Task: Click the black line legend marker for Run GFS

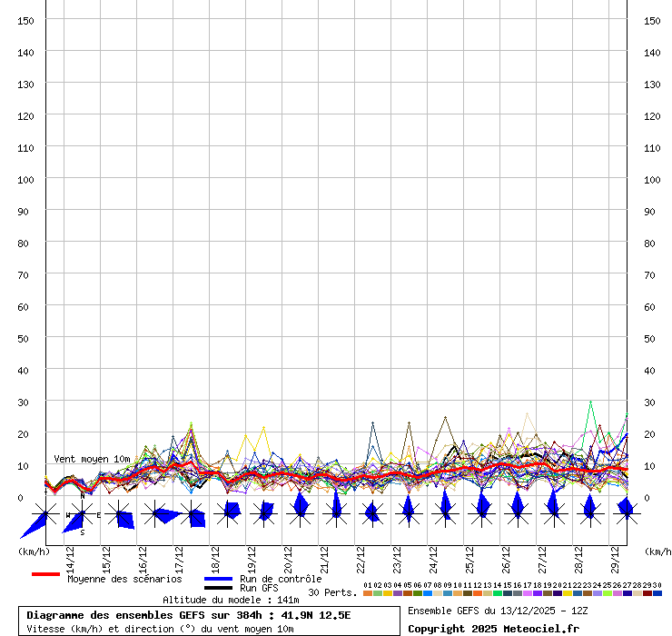Action: tap(218, 589)
